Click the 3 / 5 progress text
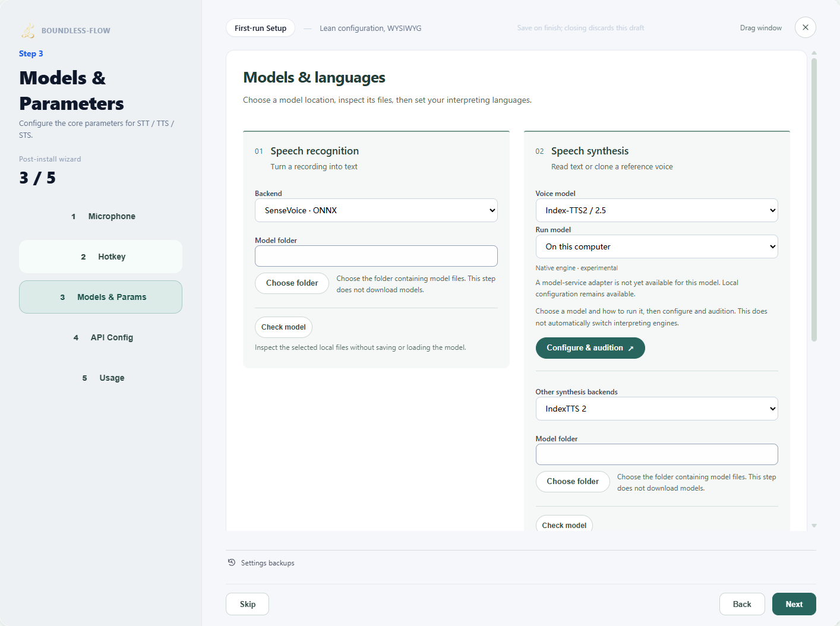Viewport: 840px width, 626px height. pyautogui.click(x=37, y=178)
